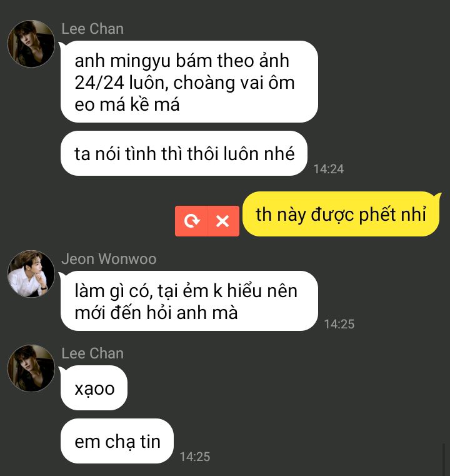The width and height of the screenshot is (450, 476).
Task: Tap the Lee Chan name above first message
Action: tap(92, 29)
